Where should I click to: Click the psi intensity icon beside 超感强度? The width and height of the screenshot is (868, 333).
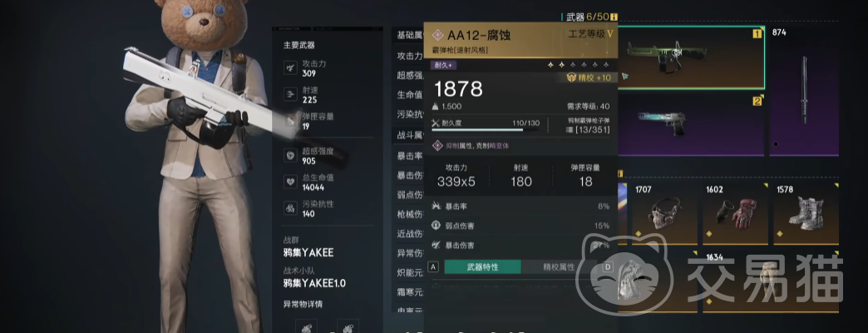(291, 157)
